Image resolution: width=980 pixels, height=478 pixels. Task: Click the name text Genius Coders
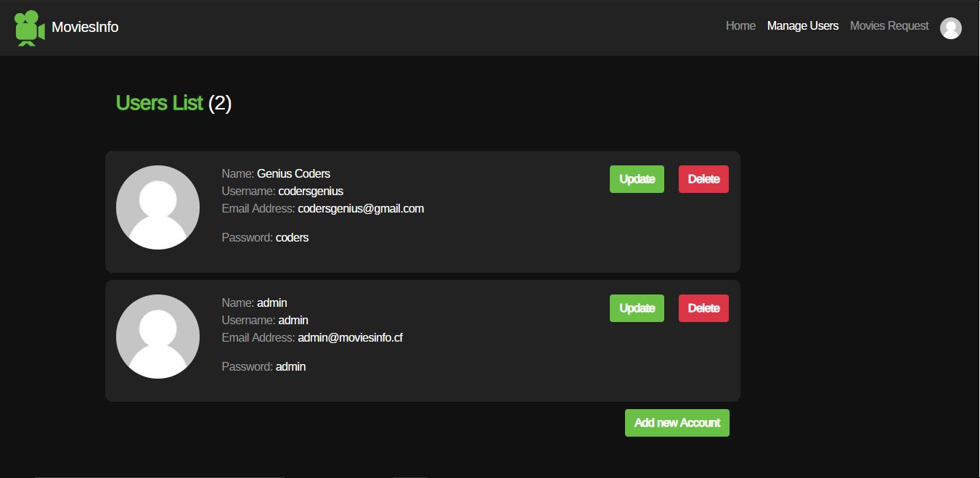293,174
